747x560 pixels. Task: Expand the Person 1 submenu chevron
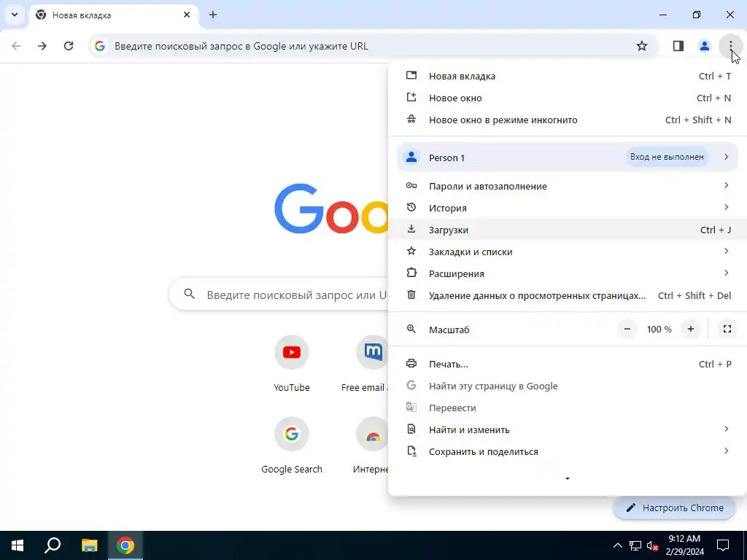[x=726, y=157]
